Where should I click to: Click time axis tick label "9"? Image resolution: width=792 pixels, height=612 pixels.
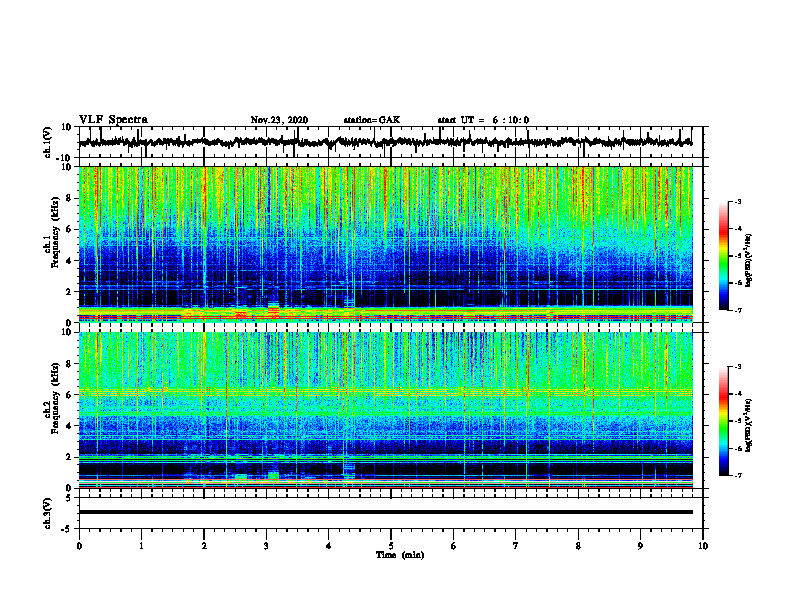click(x=640, y=546)
